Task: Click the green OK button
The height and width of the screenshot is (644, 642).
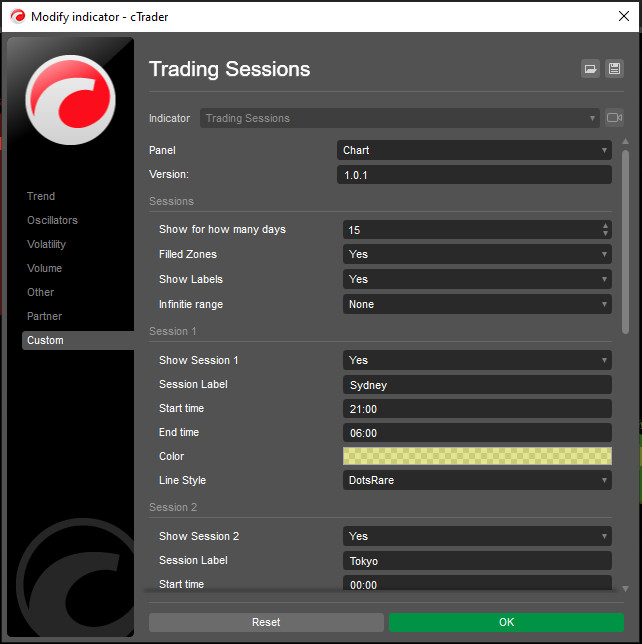Action: [506, 622]
